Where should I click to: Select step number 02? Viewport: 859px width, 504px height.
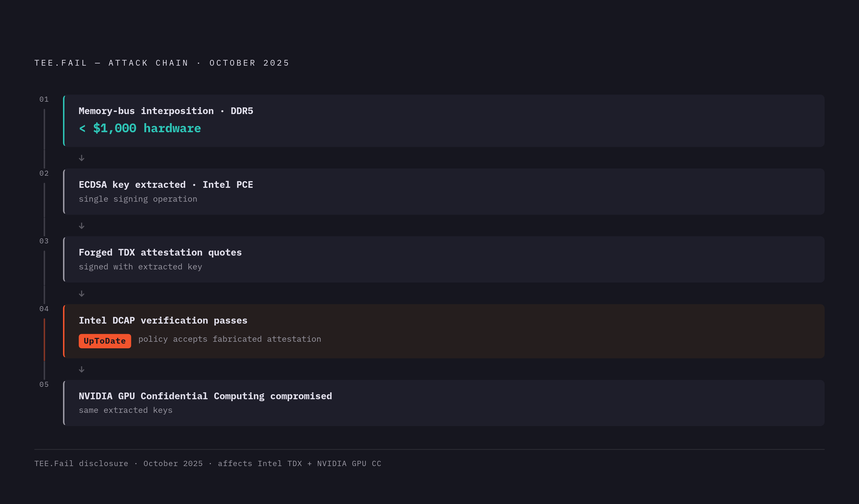44,173
